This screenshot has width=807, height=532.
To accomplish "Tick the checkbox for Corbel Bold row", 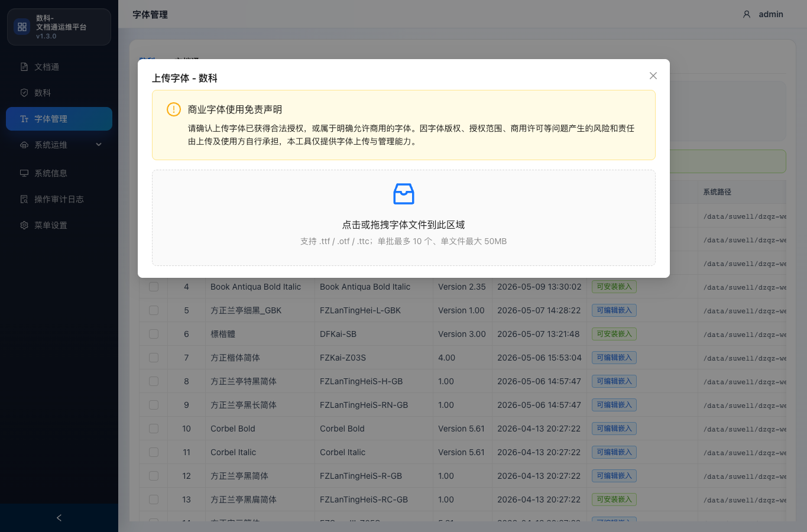I will [154, 429].
